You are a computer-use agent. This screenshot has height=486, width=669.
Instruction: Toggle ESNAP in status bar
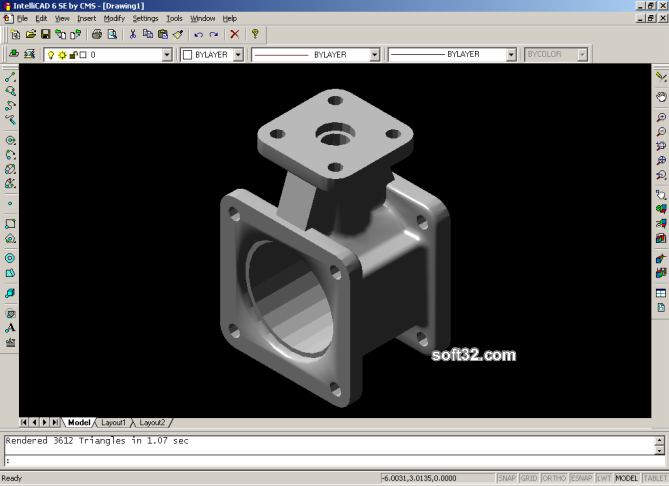tap(582, 478)
